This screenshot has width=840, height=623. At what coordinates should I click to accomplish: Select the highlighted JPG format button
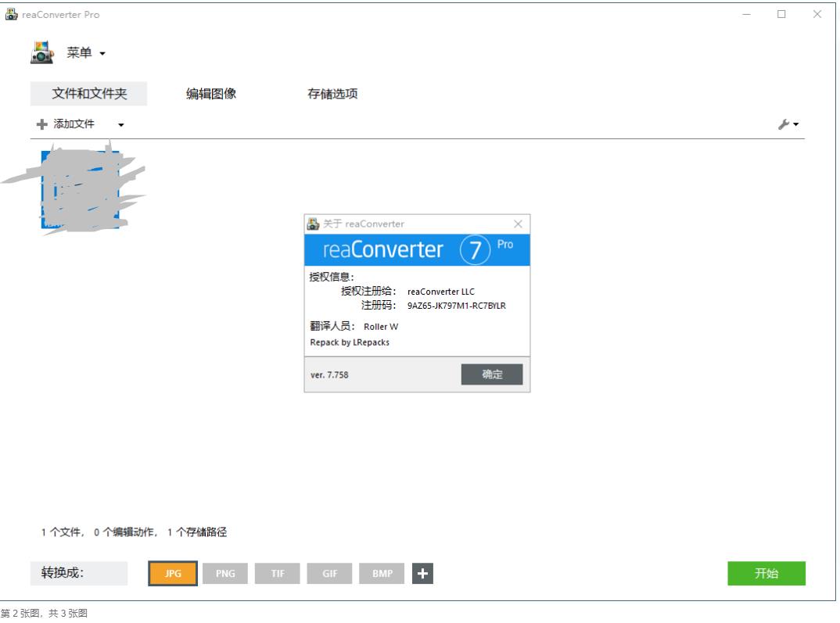click(173, 573)
